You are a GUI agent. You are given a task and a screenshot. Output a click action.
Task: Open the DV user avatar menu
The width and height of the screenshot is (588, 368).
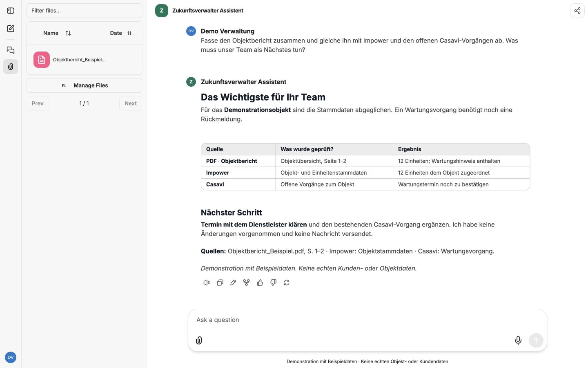(x=11, y=357)
